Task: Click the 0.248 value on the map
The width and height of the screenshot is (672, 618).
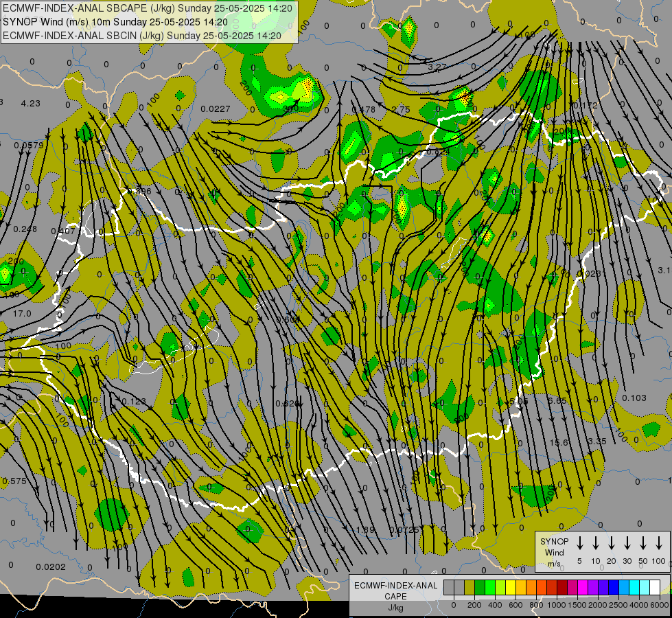Action: [25, 229]
